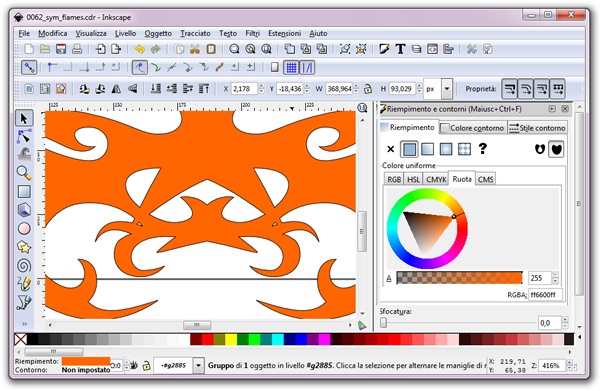This screenshot has height=391, width=600.
Task: Select the Zoom magnifier tool
Action: tap(24, 173)
